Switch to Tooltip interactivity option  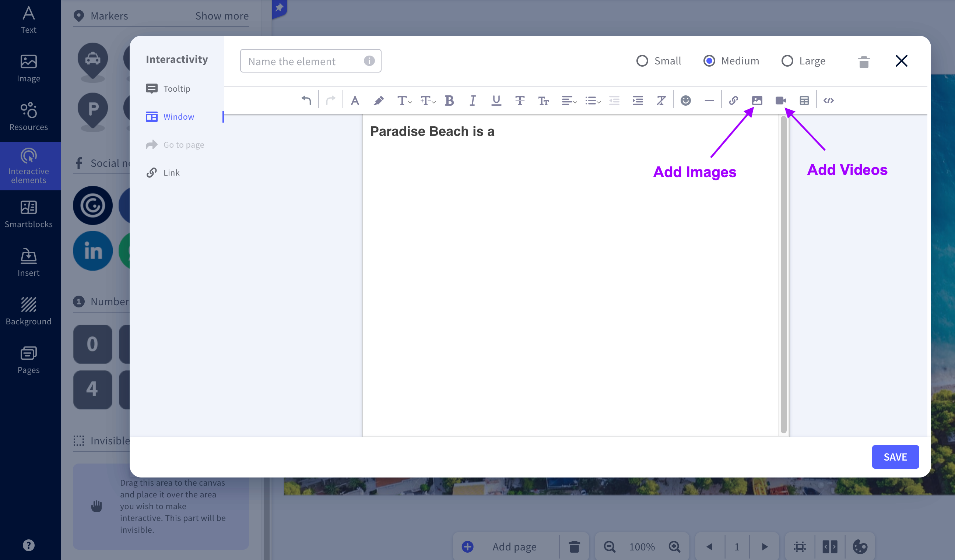tap(176, 89)
